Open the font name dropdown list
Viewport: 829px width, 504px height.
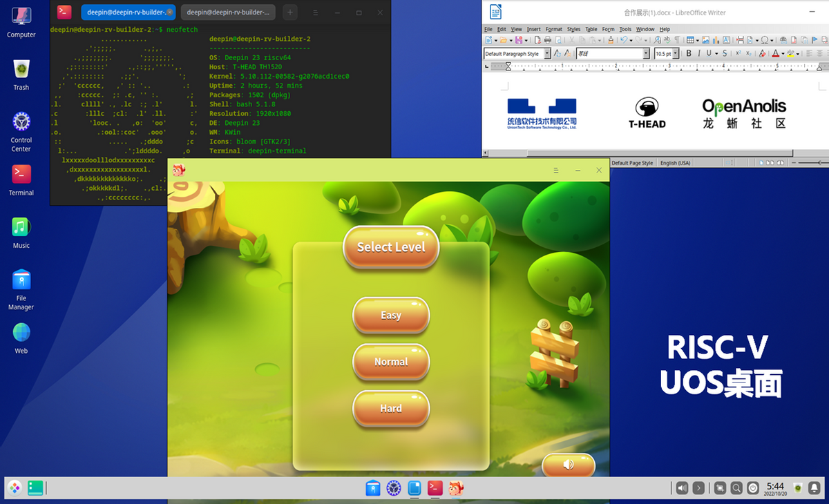pos(646,54)
